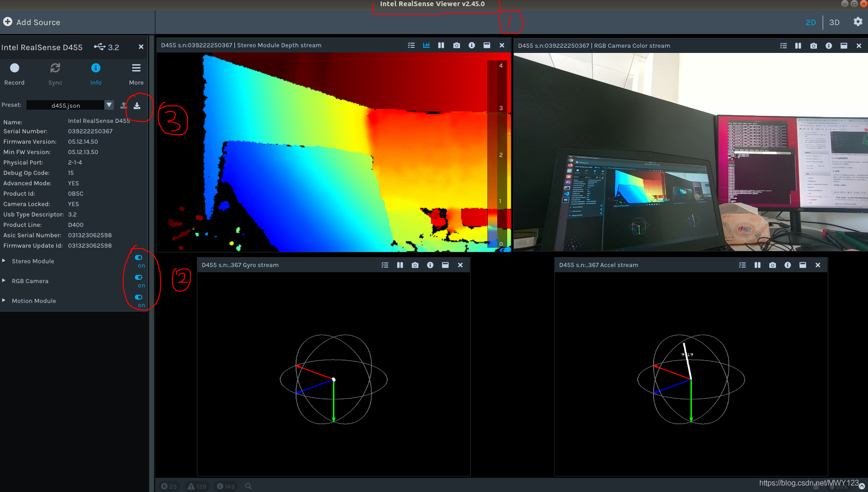Minimize the Gyro stream window

(x=445, y=265)
